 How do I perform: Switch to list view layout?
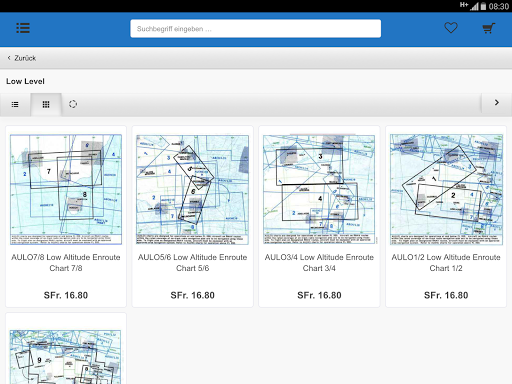pos(15,104)
